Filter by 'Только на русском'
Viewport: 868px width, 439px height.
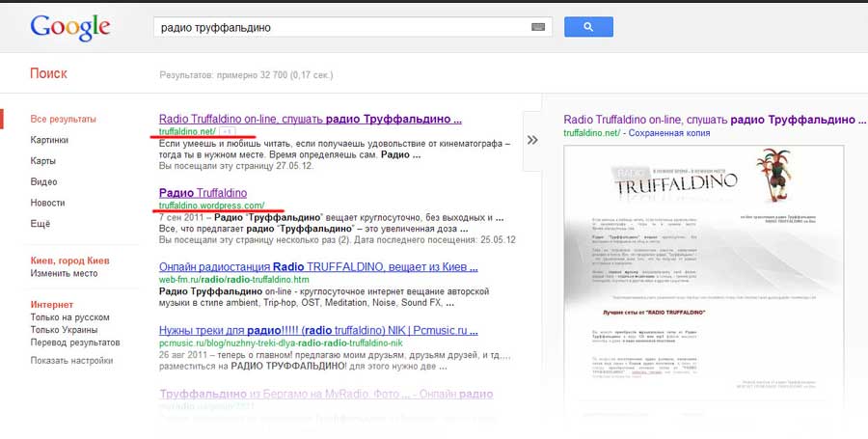[69, 317]
